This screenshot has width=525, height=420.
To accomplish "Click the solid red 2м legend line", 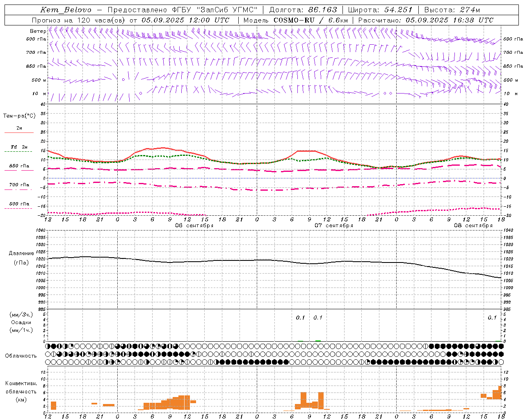I will [19, 133].
